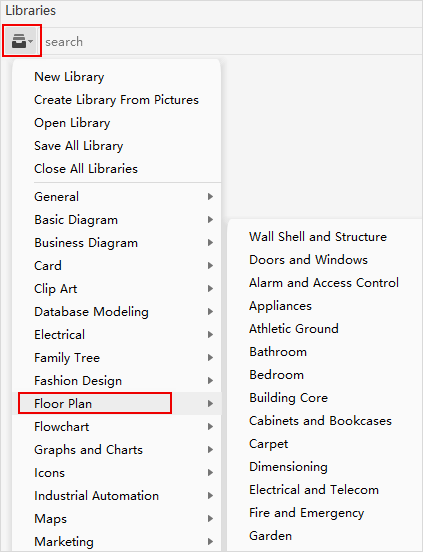Expand the Basic Diagram submenu
This screenshot has width=423, height=552.
pos(117,220)
